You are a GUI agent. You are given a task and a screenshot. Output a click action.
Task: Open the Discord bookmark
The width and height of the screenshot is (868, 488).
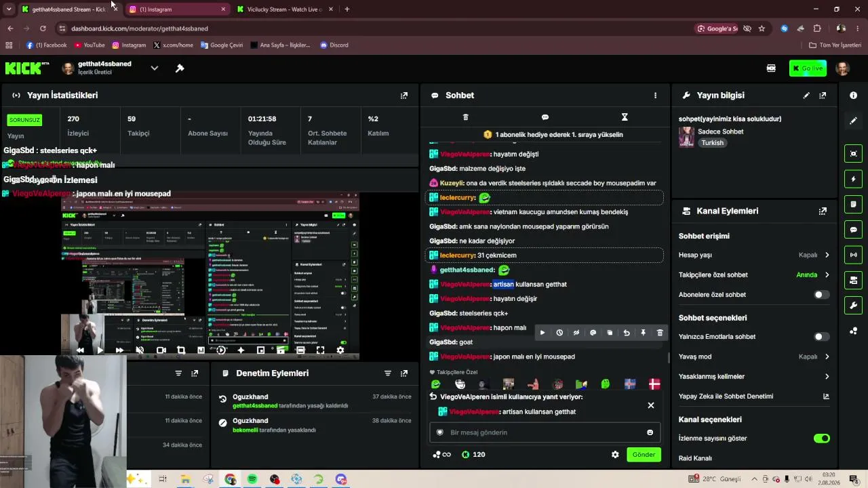pyautogui.click(x=334, y=45)
